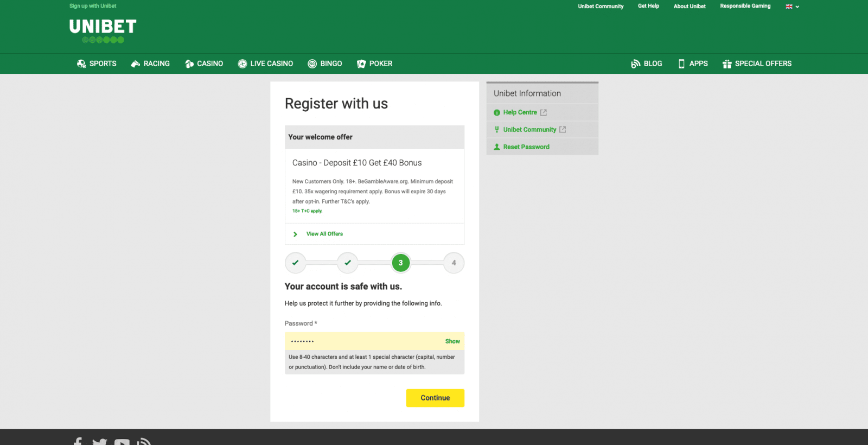Select current step 3 indicator
Viewport: 868px width, 445px height.
401,263
